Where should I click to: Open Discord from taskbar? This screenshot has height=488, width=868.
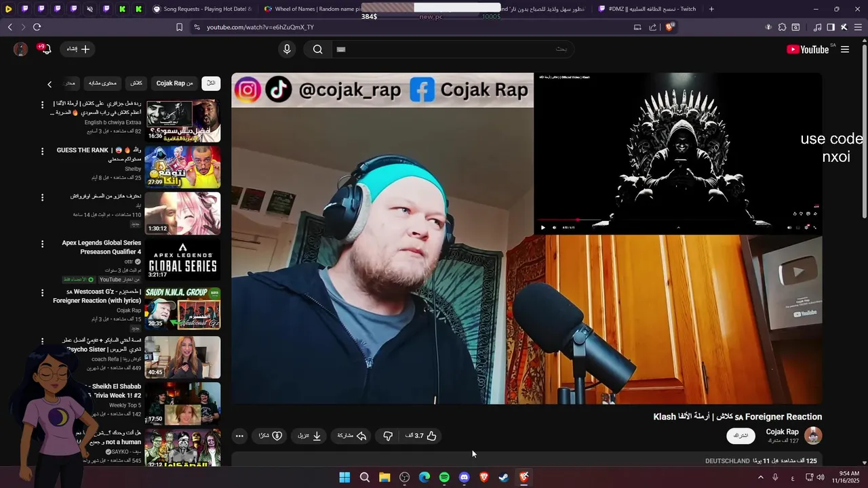464,477
